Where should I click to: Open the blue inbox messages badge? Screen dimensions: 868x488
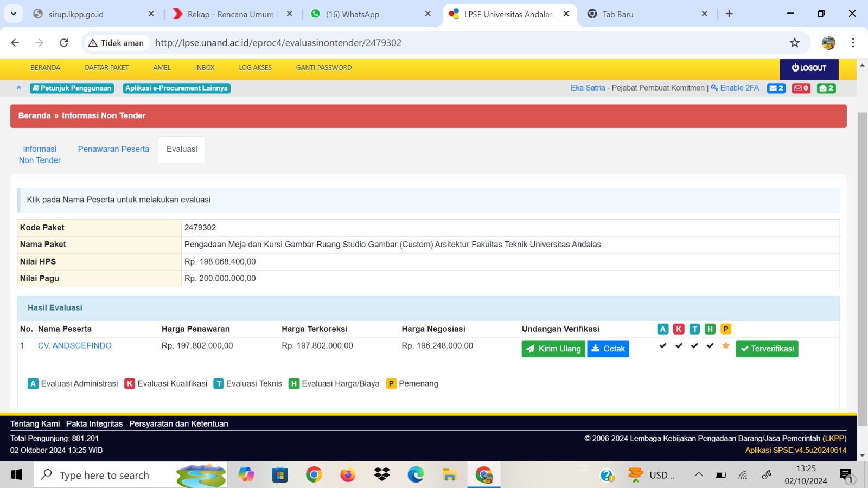coord(776,88)
